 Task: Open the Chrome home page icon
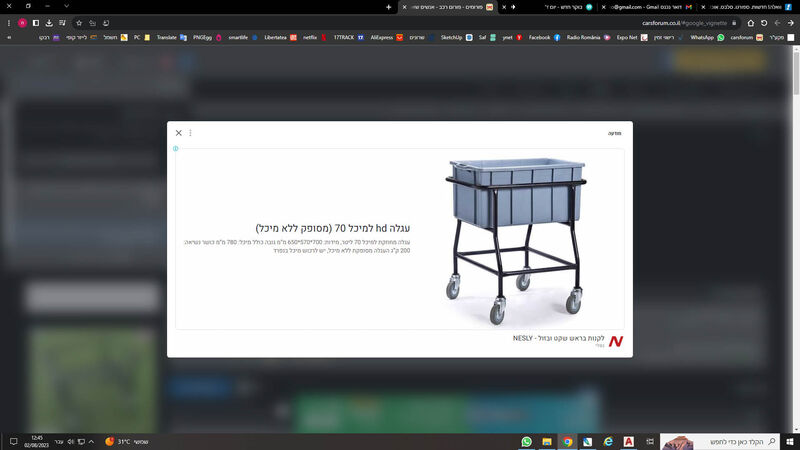point(751,23)
